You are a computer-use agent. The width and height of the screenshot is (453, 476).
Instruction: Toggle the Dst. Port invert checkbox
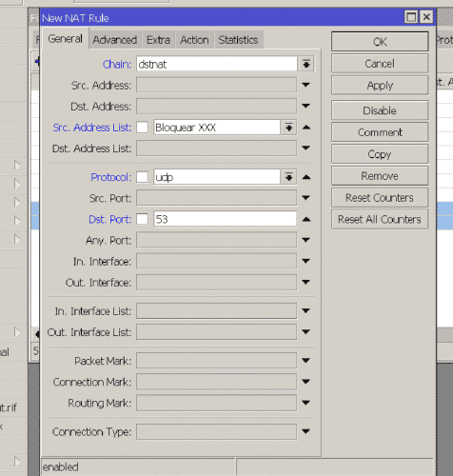coord(142,219)
